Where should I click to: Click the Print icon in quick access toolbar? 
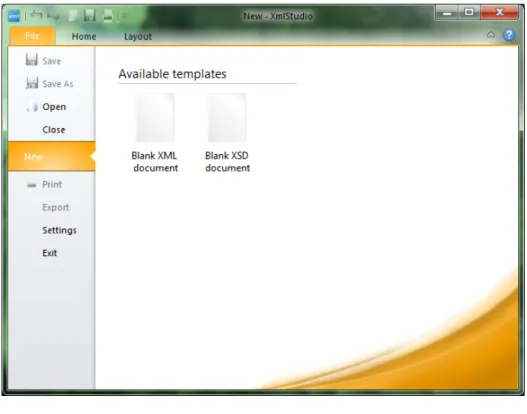(108, 15)
